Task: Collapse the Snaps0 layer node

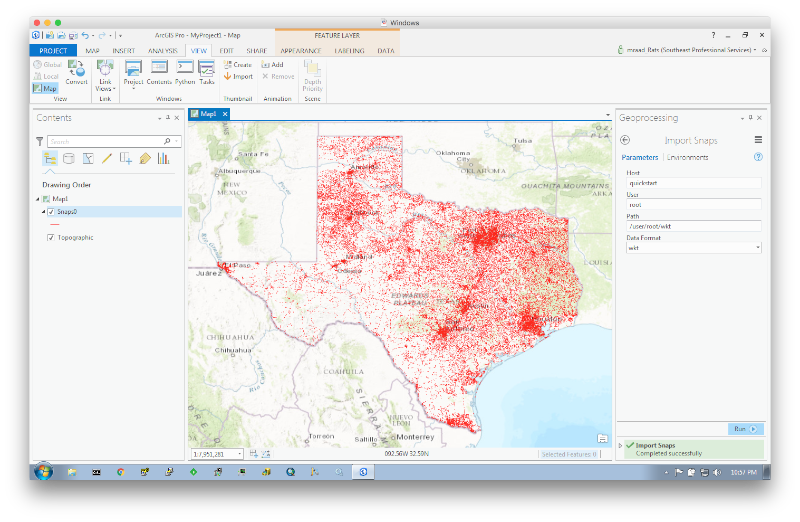Action: click(43, 212)
